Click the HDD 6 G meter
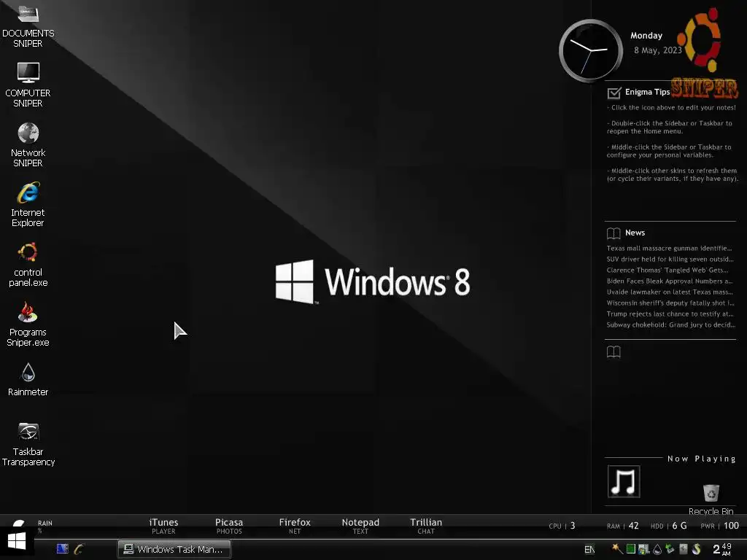Screen dimensions: 747x560 [x=669, y=526]
